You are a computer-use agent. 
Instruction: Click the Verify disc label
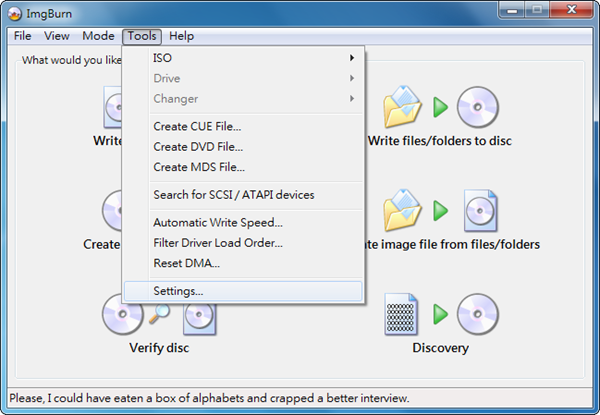[159, 348]
